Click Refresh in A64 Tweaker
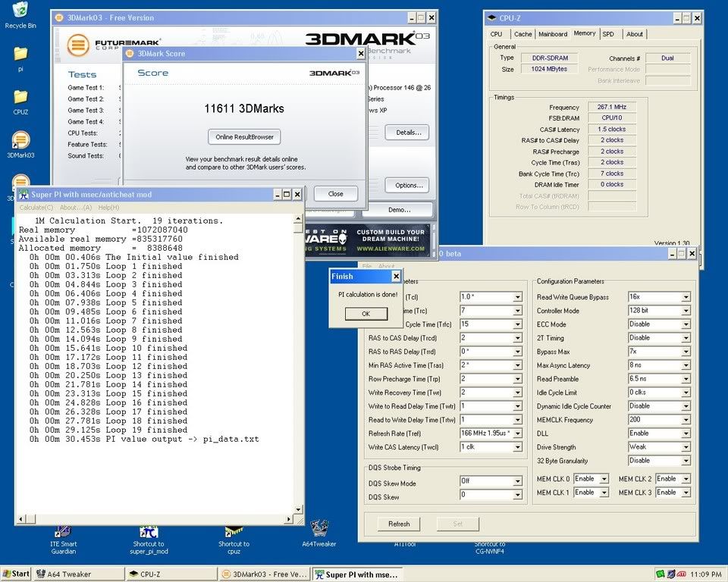Screen dimensions: 728x582 [x=399, y=524]
